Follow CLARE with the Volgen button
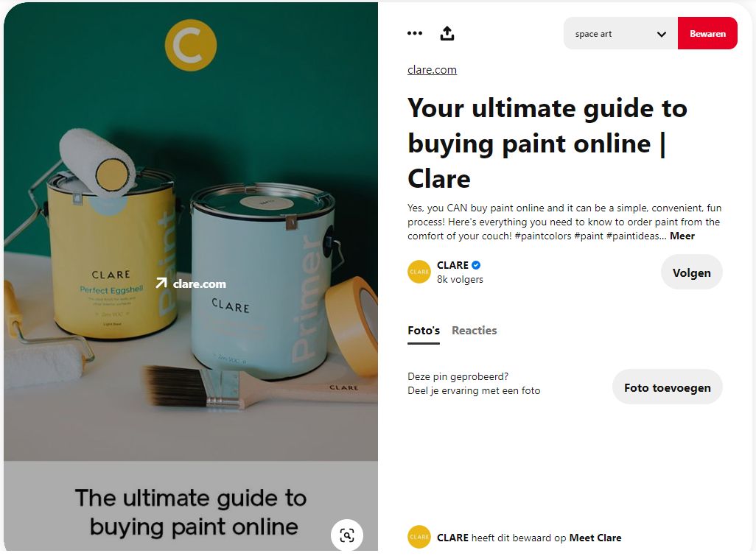This screenshot has width=756, height=556. point(691,272)
